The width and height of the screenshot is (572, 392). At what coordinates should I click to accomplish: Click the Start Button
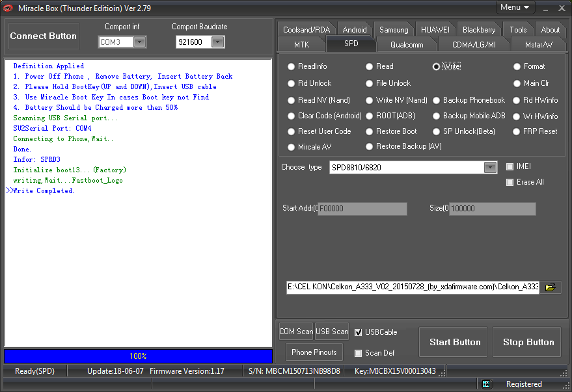coord(453,342)
